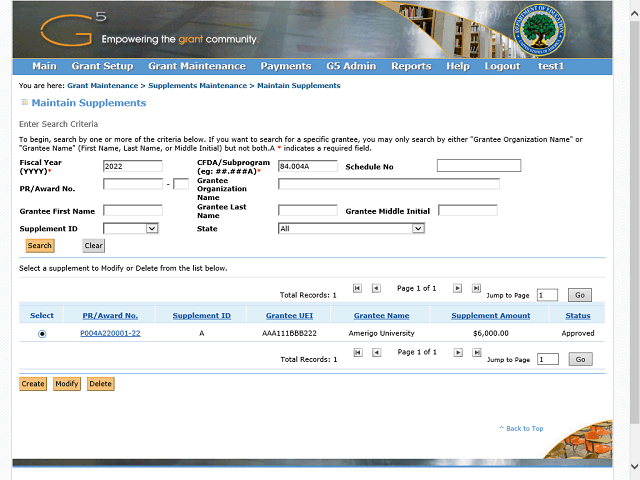
Task: Open the P004A220001-22 award link
Action: [110, 333]
